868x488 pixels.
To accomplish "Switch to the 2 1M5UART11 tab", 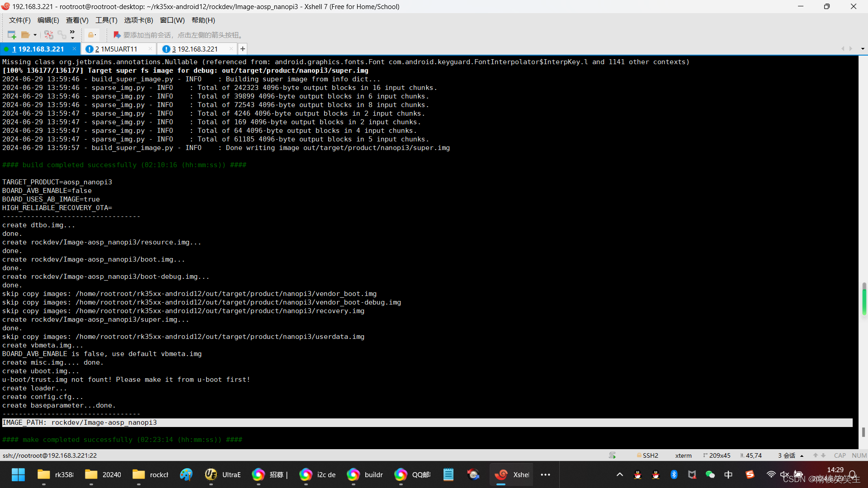I will pyautogui.click(x=117, y=49).
